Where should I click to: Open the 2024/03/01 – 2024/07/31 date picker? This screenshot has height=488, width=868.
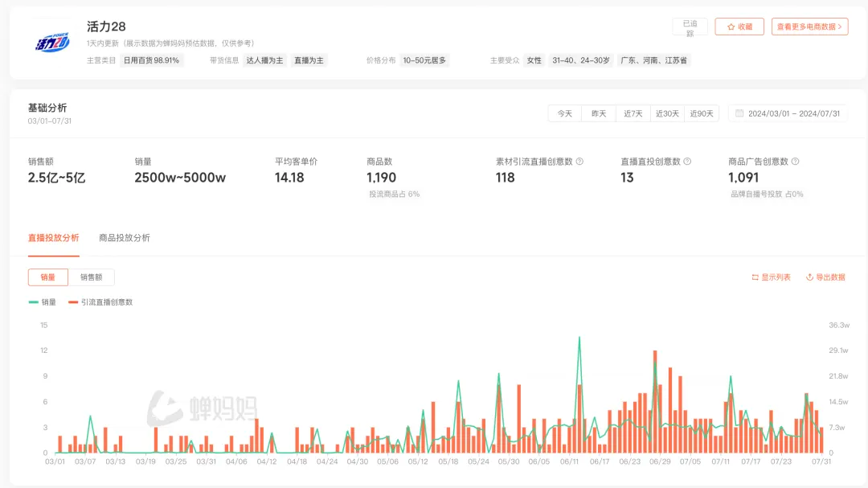coord(793,113)
